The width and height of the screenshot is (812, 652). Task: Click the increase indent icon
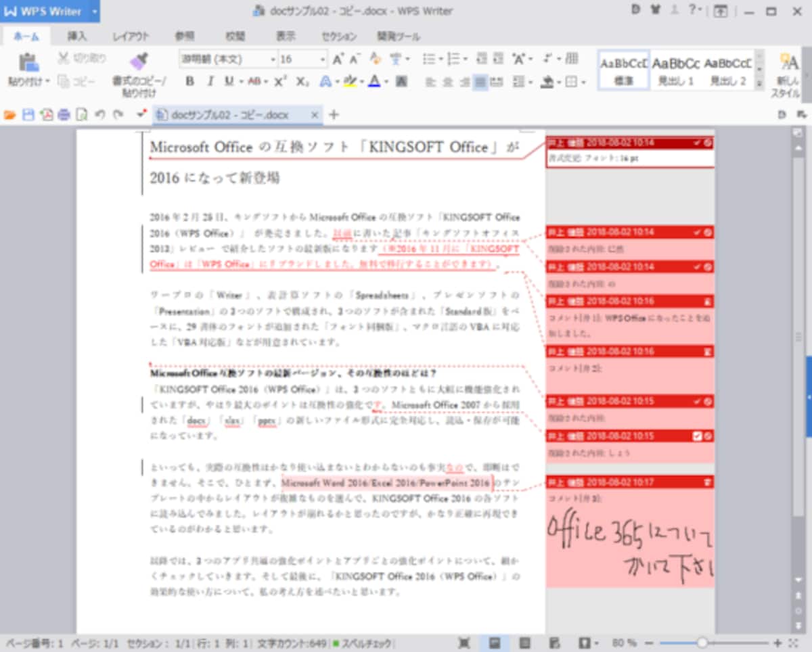499,59
